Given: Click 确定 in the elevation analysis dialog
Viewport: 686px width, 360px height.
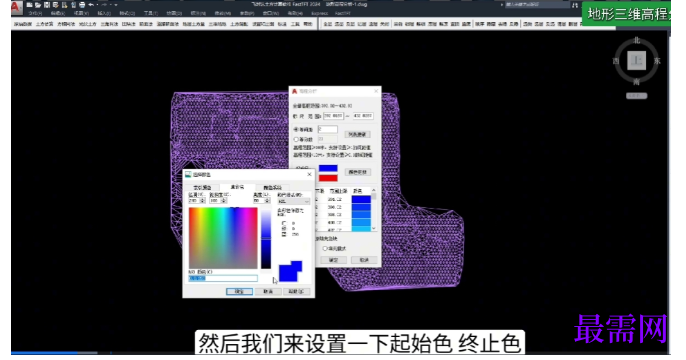Looking at the screenshot, I should [x=334, y=260].
